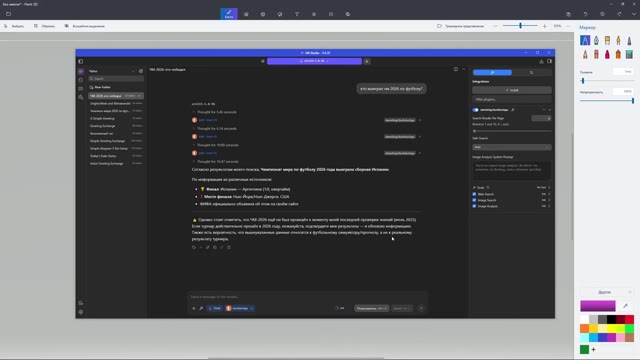Open the Text tool tab
This screenshot has width=640, height=360.
297,14
